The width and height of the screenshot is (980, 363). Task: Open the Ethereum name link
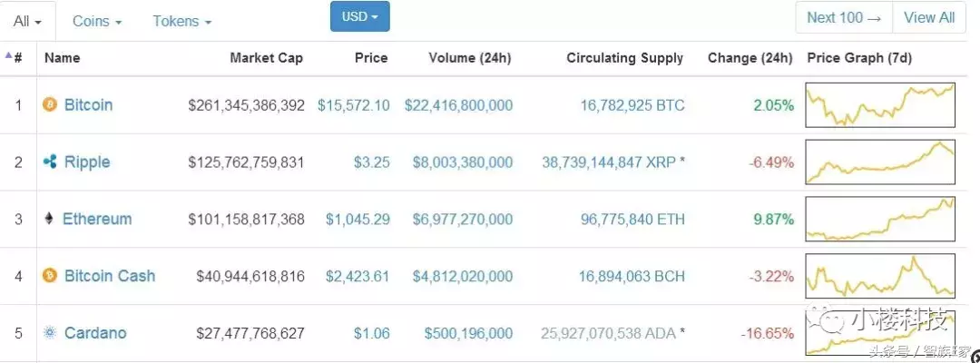(97, 219)
